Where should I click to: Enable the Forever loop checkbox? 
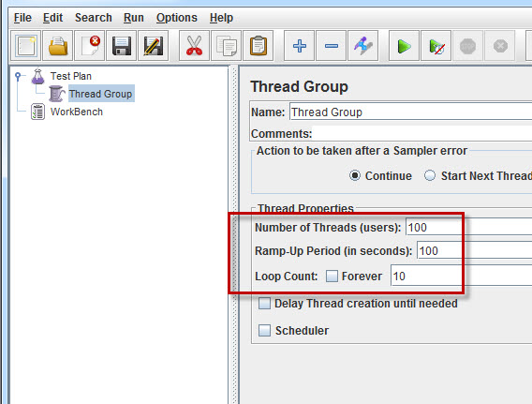click(x=332, y=276)
